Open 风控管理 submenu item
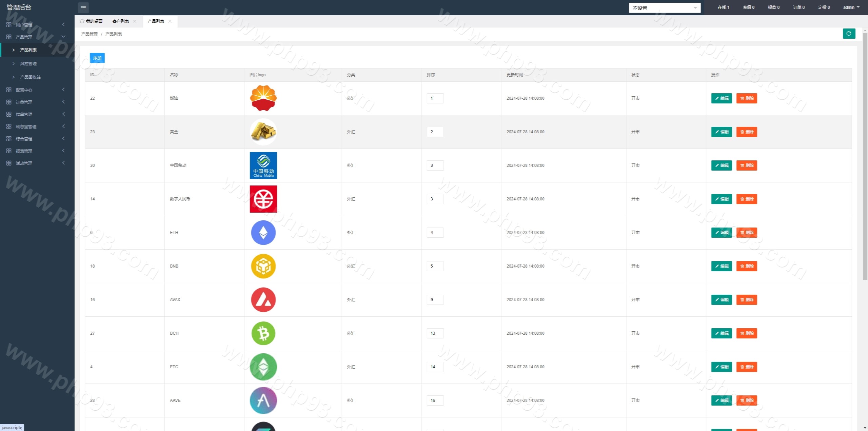Screen dimensions: 868x431 (x=28, y=64)
